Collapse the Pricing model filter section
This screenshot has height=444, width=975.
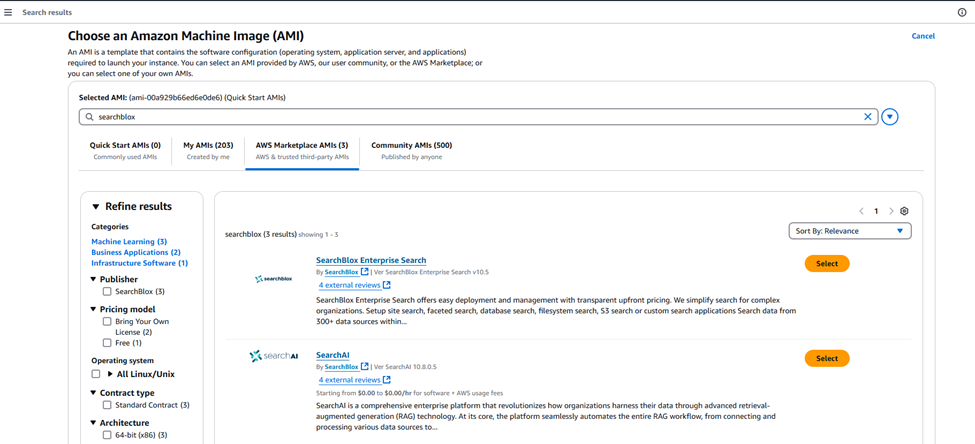(93, 309)
